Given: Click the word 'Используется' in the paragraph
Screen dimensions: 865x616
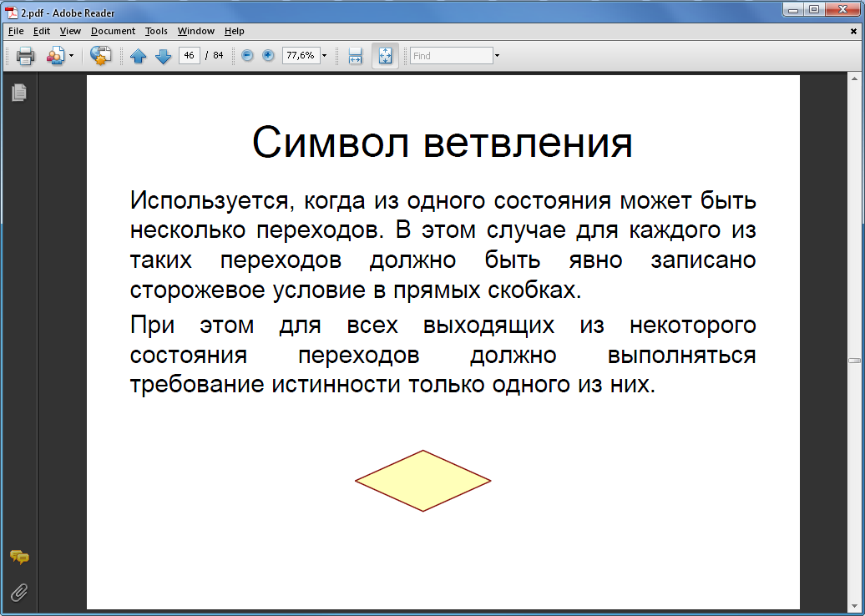Looking at the screenshot, I should click(x=209, y=200).
